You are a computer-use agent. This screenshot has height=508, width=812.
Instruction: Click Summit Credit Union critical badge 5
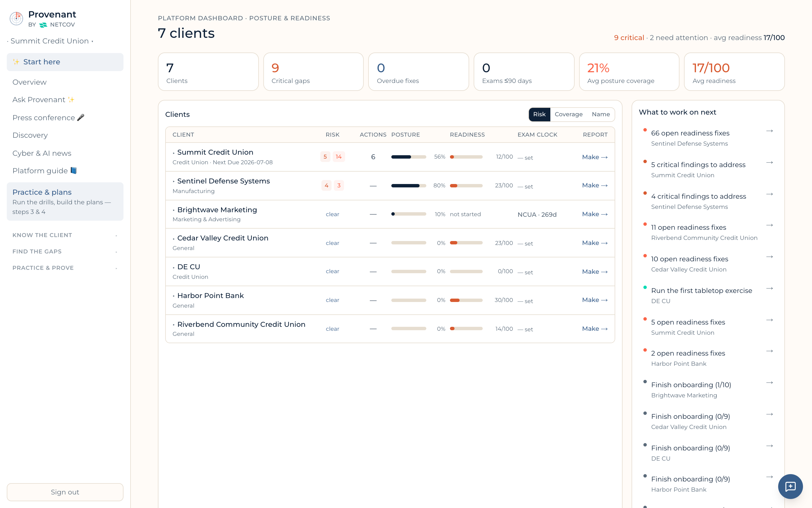[x=325, y=157]
